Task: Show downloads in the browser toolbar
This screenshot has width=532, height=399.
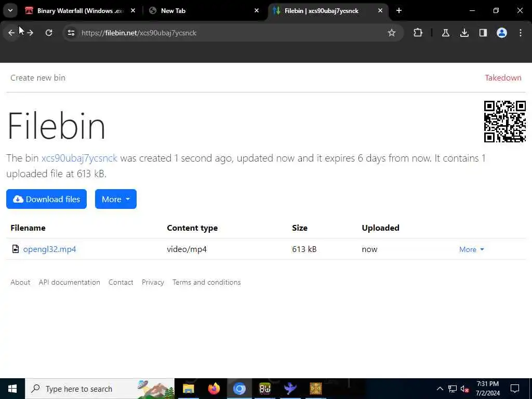Action: (x=464, y=33)
